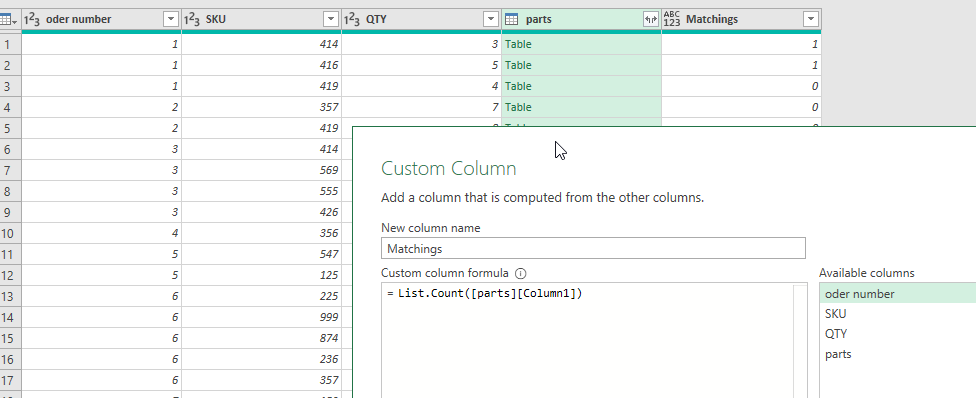The height and width of the screenshot is (398, 976).
Task: Click QTY cell with value 5 in row 2
Action: 421,65
